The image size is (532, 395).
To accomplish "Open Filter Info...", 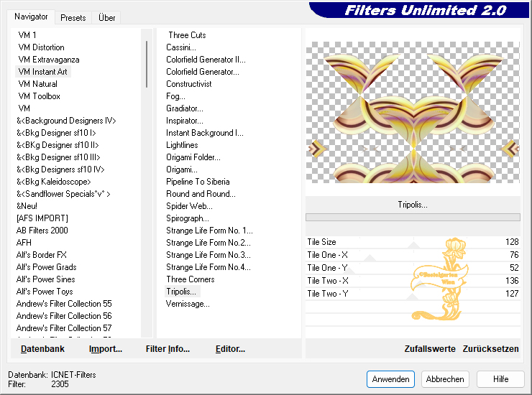I will point(168,349).
